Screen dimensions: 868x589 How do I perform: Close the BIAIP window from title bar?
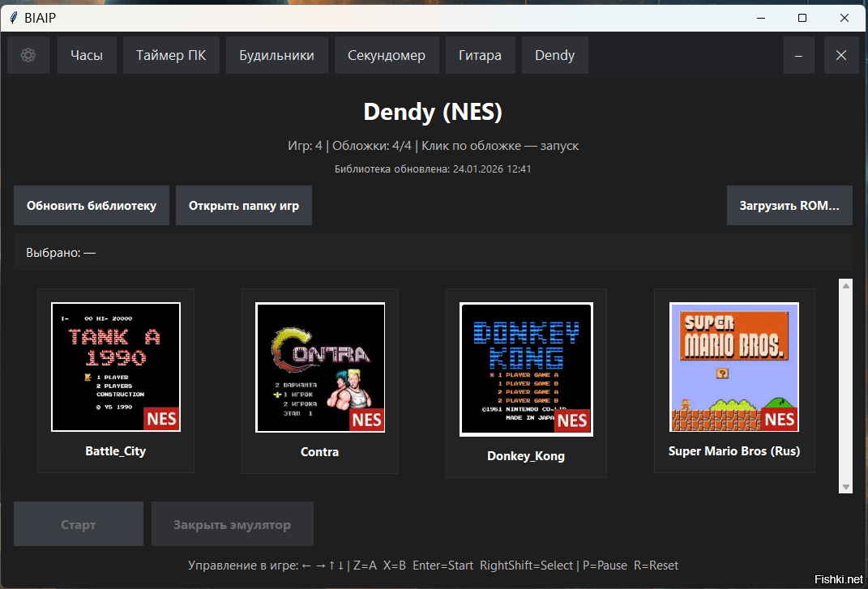pos(844,18)
